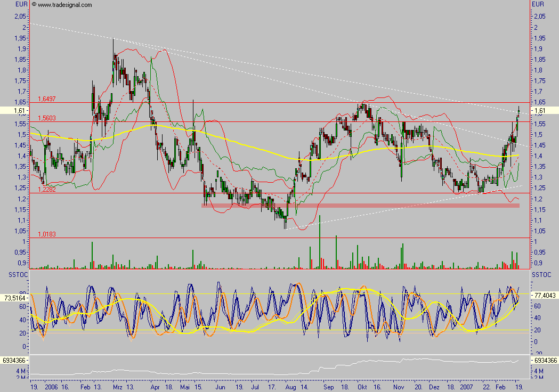This screenshot has width=559, height=392.
Task: Select the 73,5164 stochastic value marker
Action: coord(14,298)
